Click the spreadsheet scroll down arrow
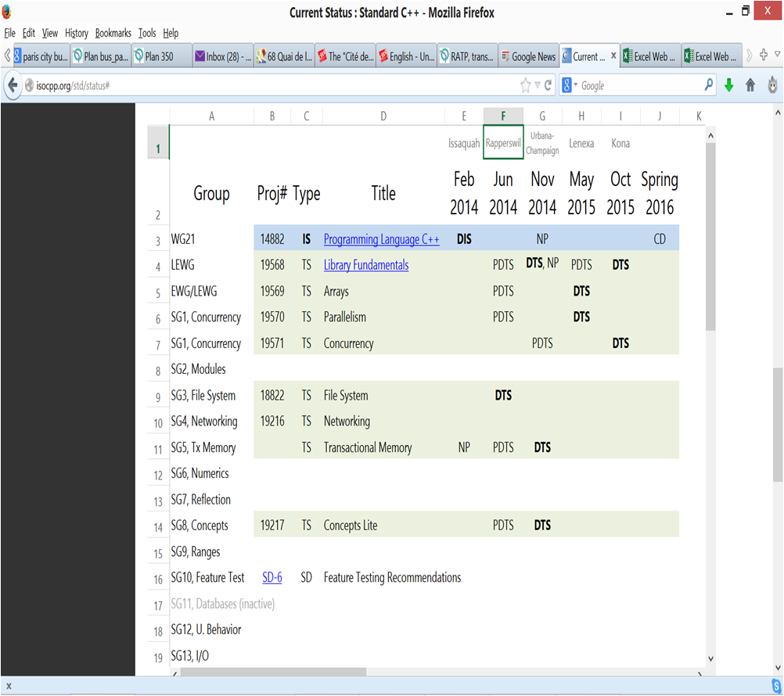Image resolution: width=784 pixels, height=696 pixels. click(710, 658)
